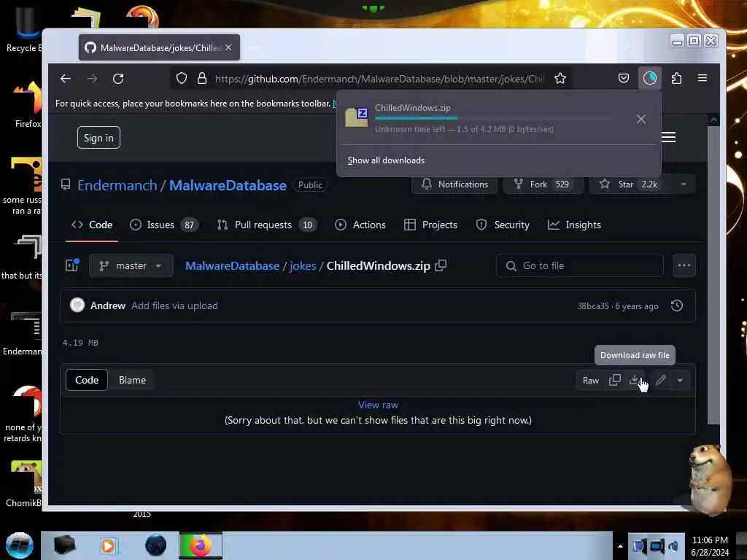Screen dimensions: 747x560
Task: Download raw file icon
Action: [x=635, y=380]
